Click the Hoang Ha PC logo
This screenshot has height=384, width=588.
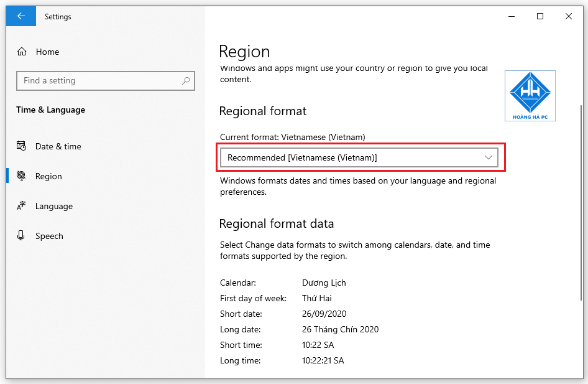pyautogui.click(x=530, y=95)
